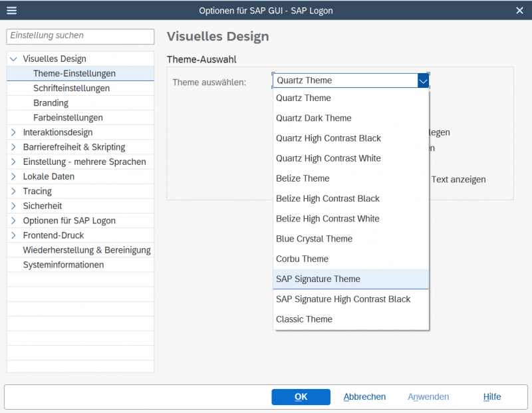532x413 pixels.
Task: Expand Barrierefreiheit & Skripting chevron
Action: (13, 147)
